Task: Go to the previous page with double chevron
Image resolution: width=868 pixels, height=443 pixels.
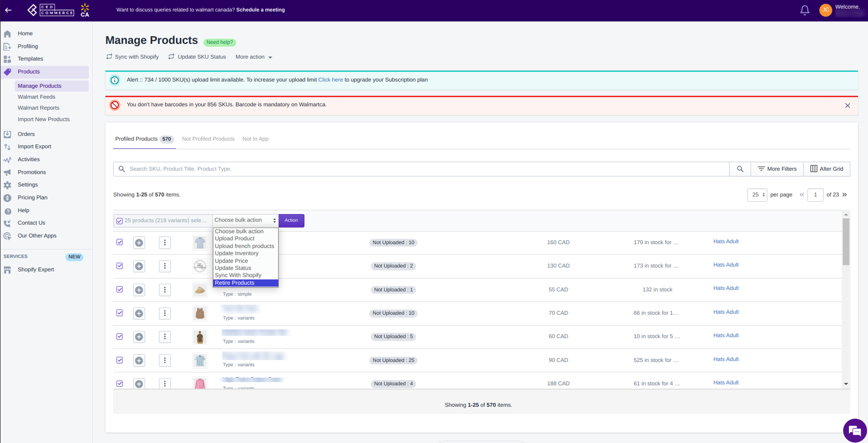Action: [x=802, y=194]
